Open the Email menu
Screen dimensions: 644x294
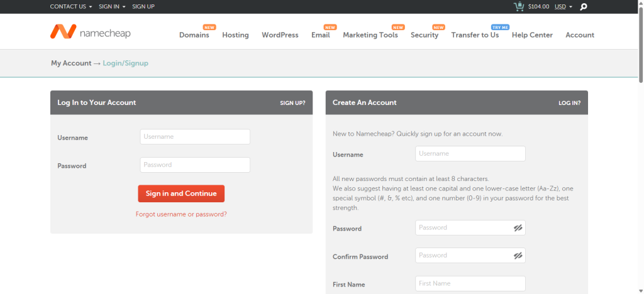(320, 35)
